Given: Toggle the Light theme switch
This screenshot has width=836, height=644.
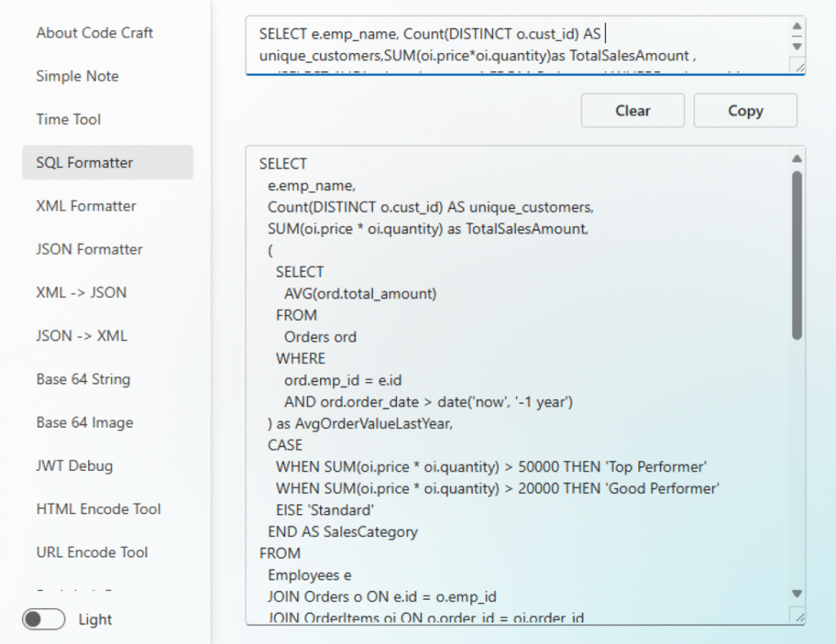Looking at the screenshot, I should click(x=44, y=619).
